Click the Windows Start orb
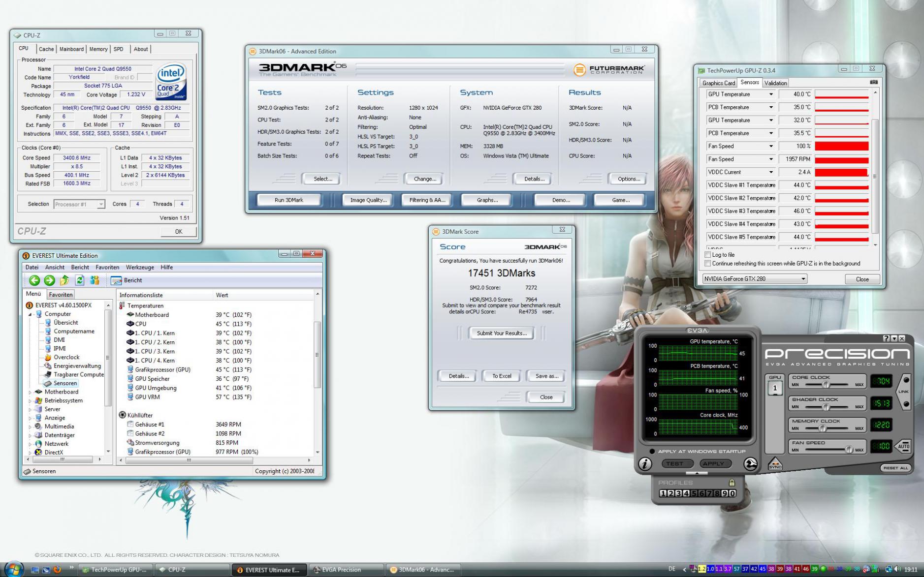 coord(13,569)
